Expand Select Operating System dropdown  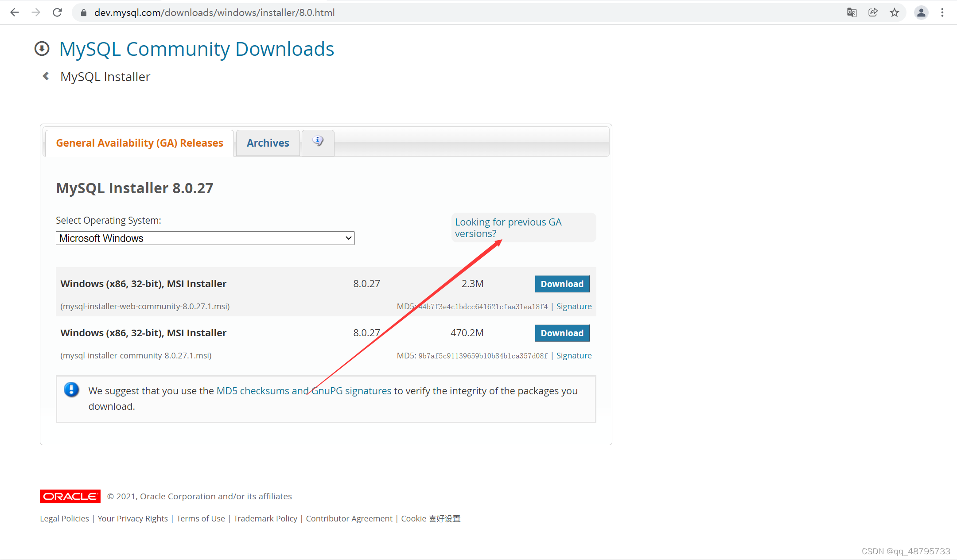(205, 238)
